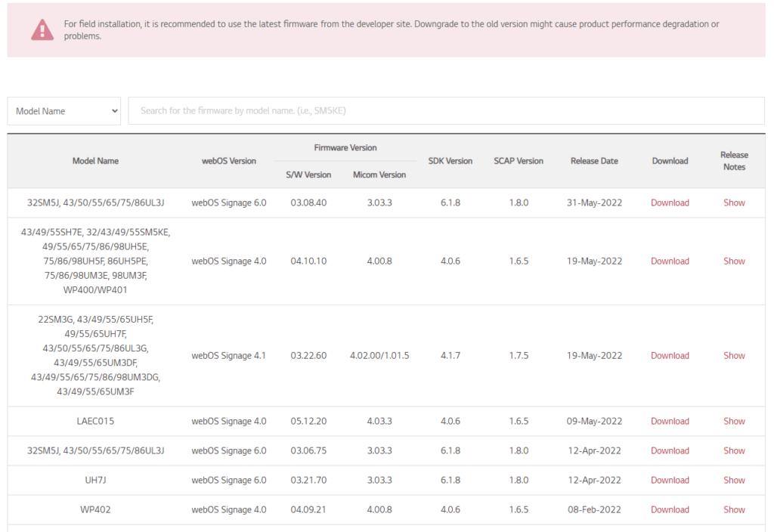Viewport: 774px width, 532px height.
Task: Download firmware version 03.06.75
Action: click(670, 451)
